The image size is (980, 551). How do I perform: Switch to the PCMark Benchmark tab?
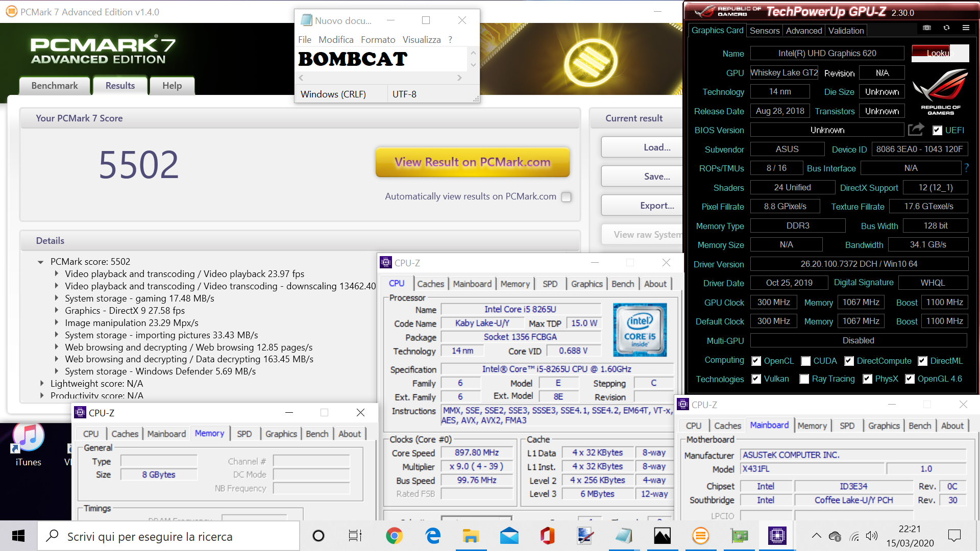pos(55,86)
